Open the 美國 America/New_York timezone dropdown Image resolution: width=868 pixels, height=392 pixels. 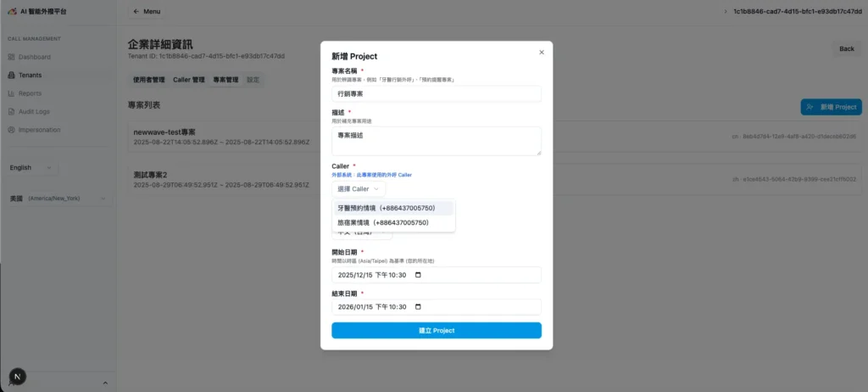point(58,198)
